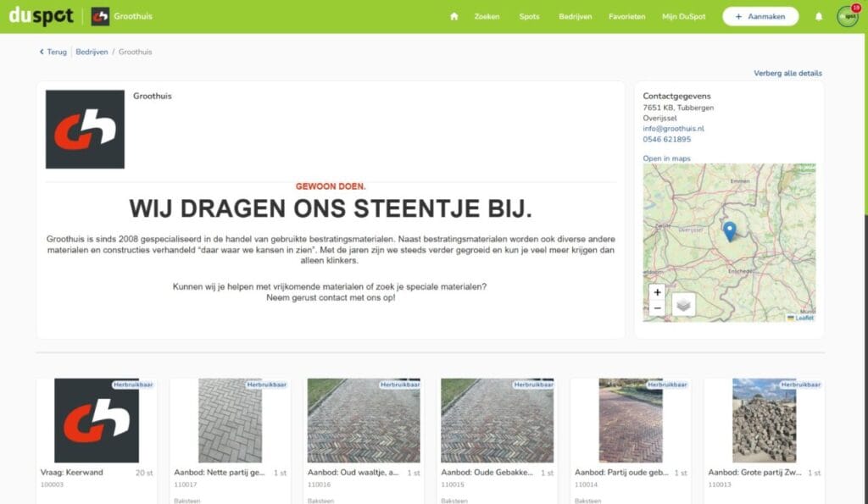
Task: Zoom out on the map
Action: (x=657, y=308)
